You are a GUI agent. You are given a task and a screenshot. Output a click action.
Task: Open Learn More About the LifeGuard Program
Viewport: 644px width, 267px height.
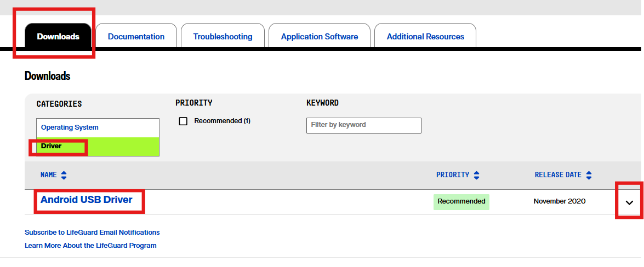coord(90,246)
